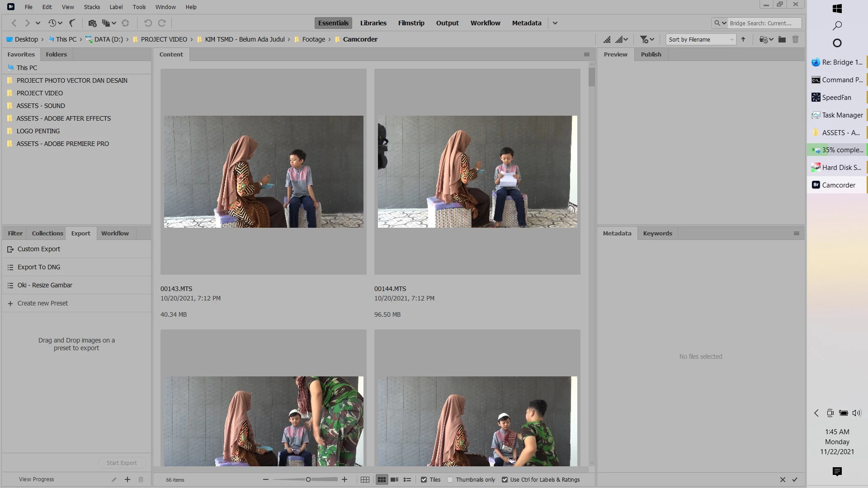Click the lock thumbnail grid icon
This screenshot has height=488, width=868.
[365, 479]
